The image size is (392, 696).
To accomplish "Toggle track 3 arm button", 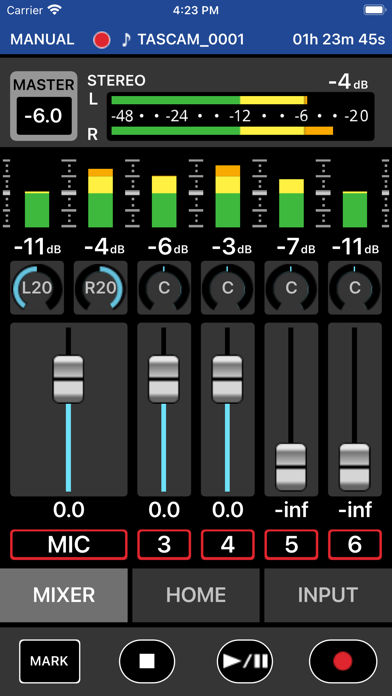I will coord(164,544).
